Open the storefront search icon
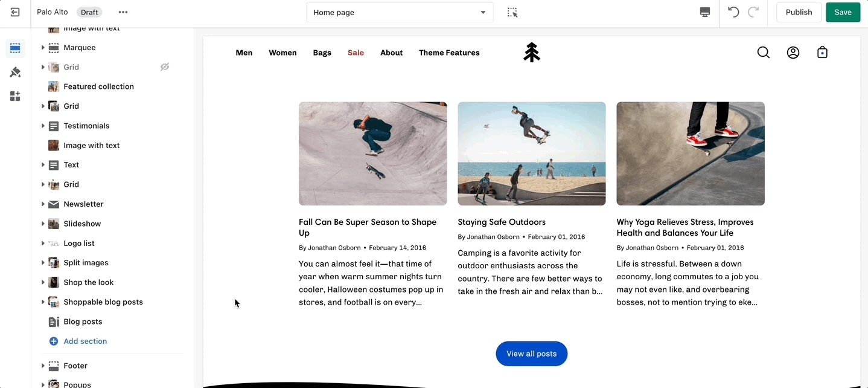 [763, 53]
